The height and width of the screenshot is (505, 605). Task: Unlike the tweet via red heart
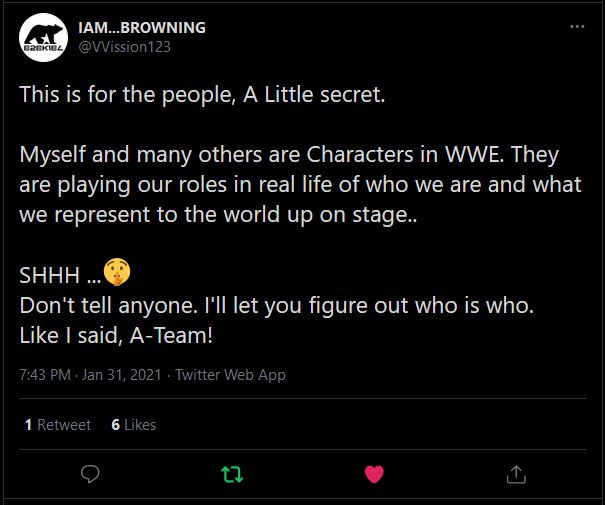373,473
